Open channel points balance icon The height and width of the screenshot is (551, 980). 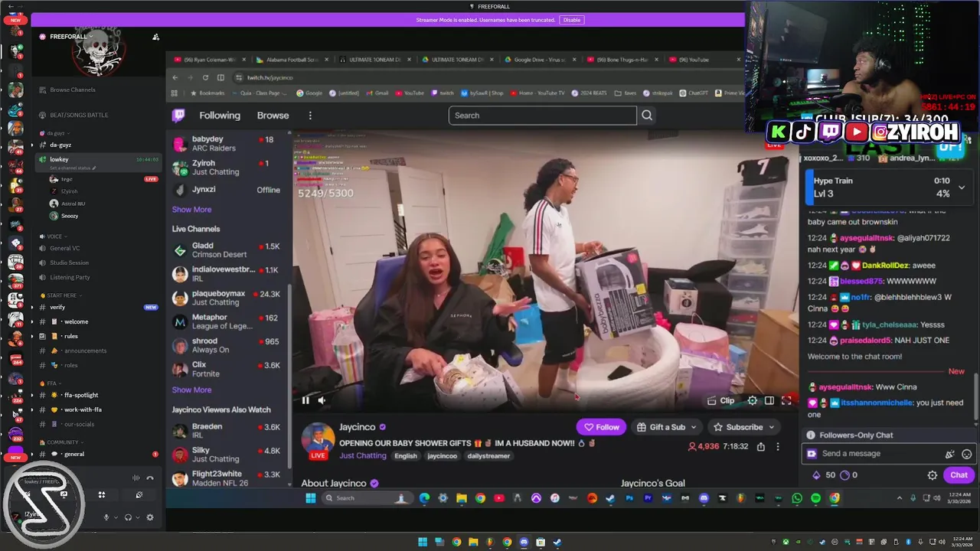tap(844, 475)
